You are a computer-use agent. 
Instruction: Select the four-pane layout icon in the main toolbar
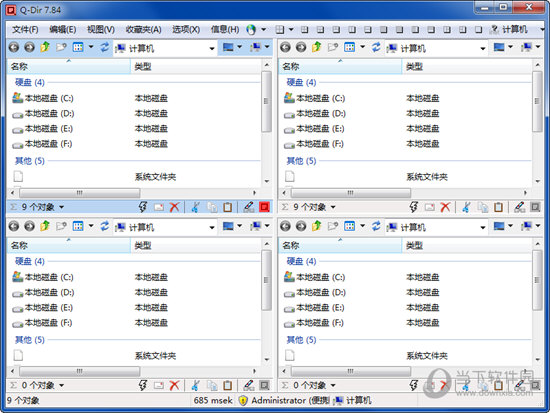[280, 29]
